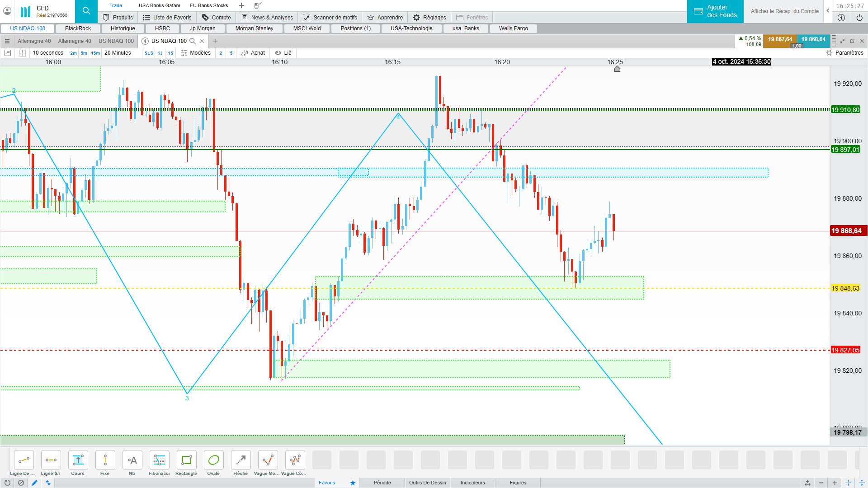Toggle the 5m timeframe button
The height and width of the screenshot is (488, 868).
84,53
